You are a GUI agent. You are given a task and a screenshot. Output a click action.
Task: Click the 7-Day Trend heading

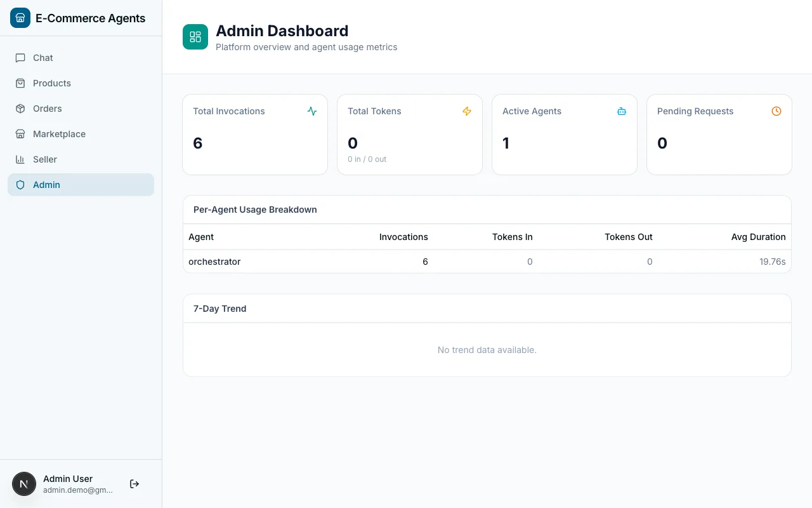[x=219, y=309]
